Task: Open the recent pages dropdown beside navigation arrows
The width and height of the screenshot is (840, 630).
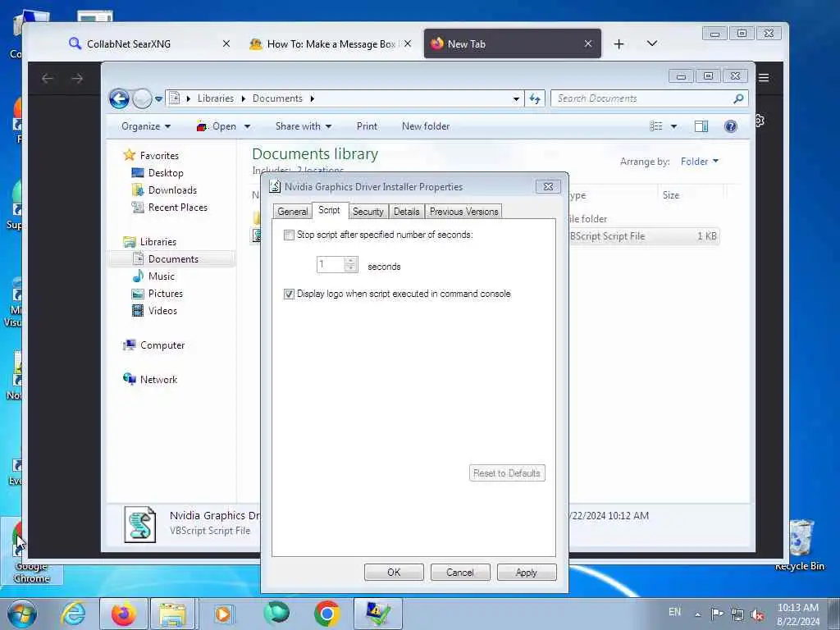Action: point(158,99)
